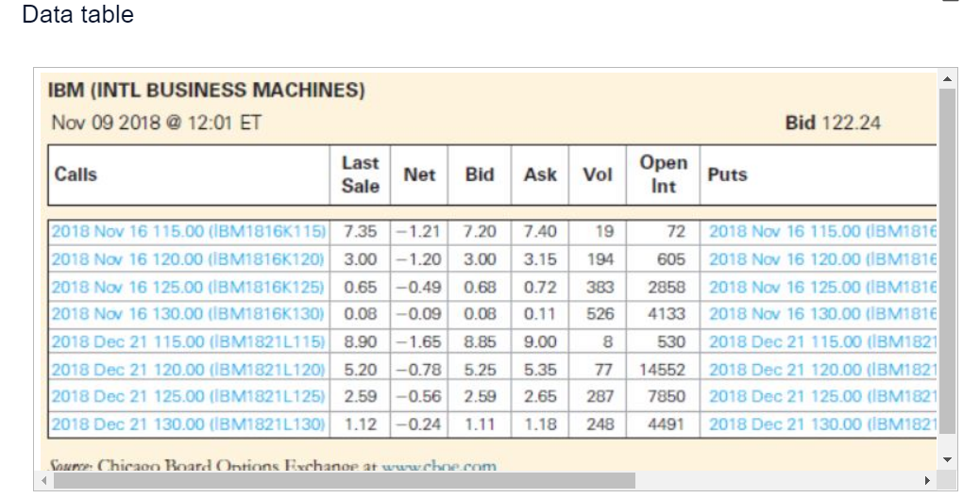Select volume value 194
This screenshot has width=980, height=498.
[x=600, y=259]
